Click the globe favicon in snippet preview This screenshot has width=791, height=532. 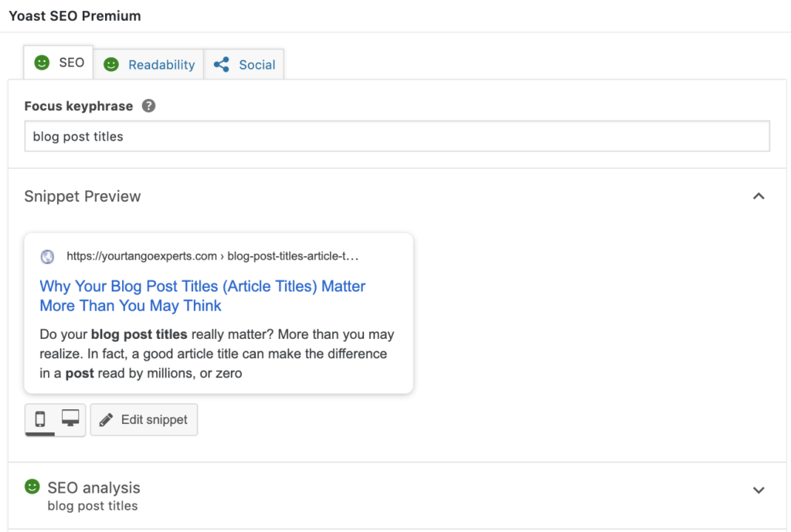(x=47, y=256)
